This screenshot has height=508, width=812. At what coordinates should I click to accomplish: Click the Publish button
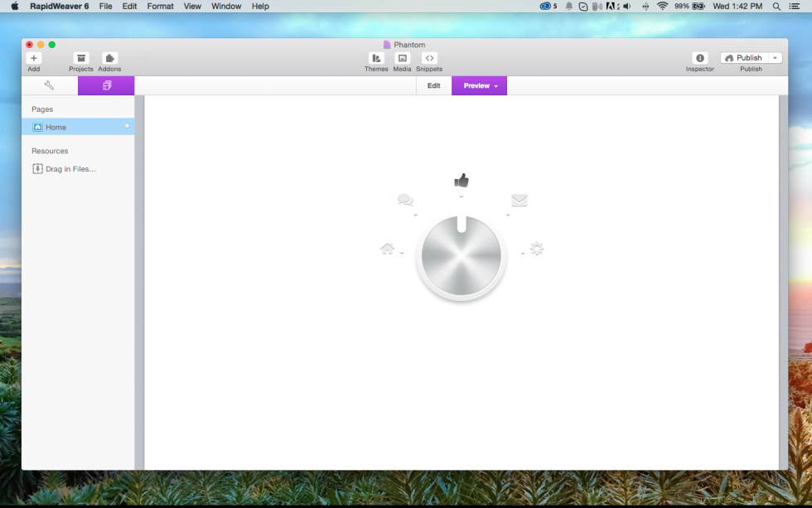tap(744, 58)
